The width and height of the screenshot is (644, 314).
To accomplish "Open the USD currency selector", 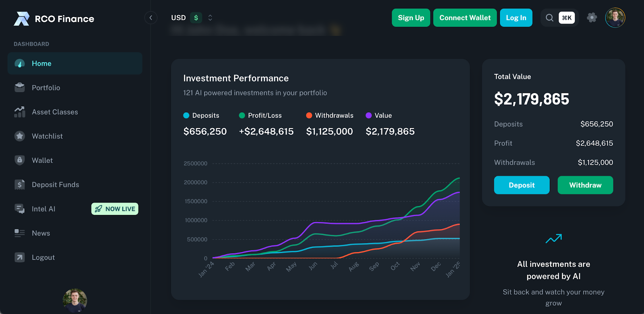I will 192,18.
